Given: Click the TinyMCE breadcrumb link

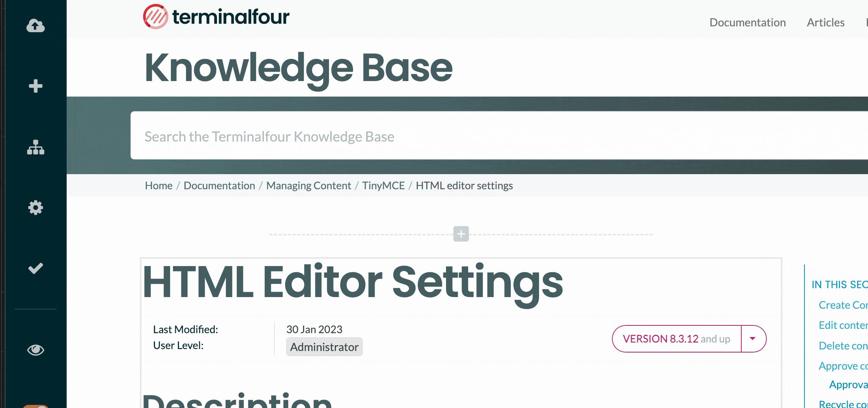Looking at the screenshot, I should [383, 185].
